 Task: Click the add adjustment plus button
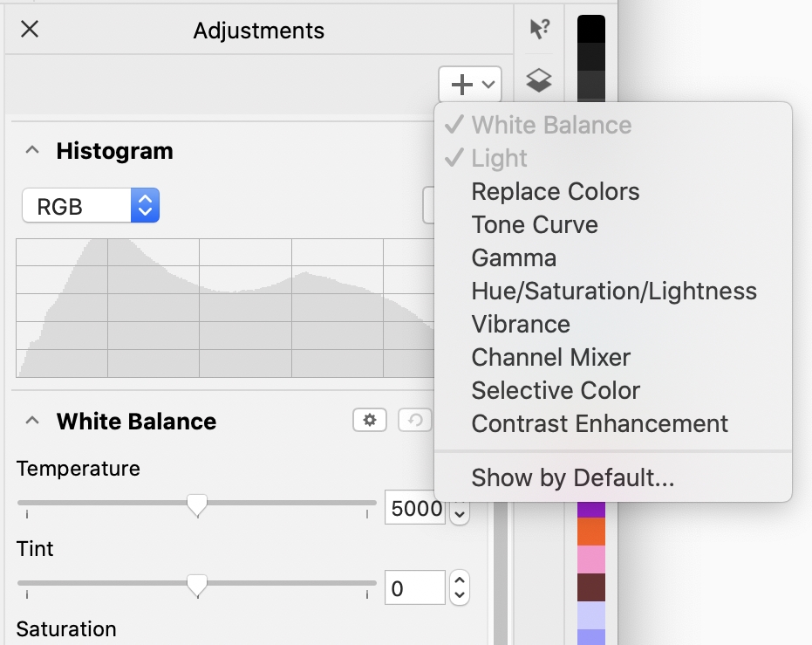click(x=470, y=85)
